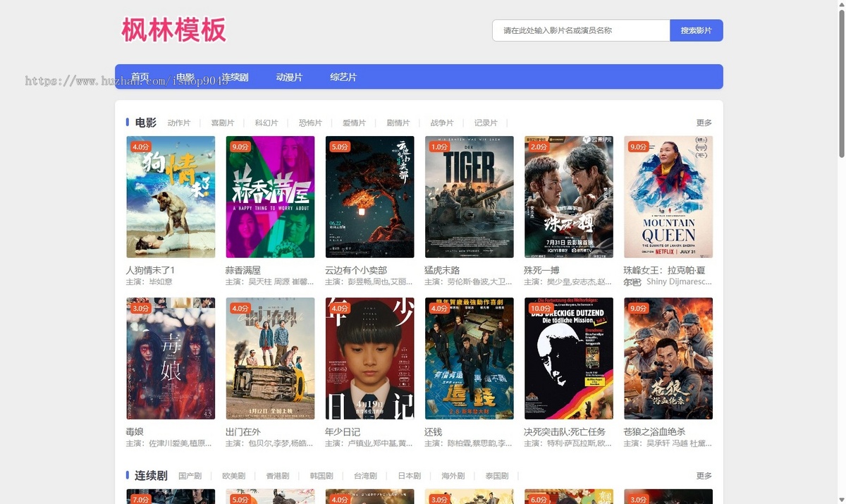Select the 动作片 movie category

point(179,123)
